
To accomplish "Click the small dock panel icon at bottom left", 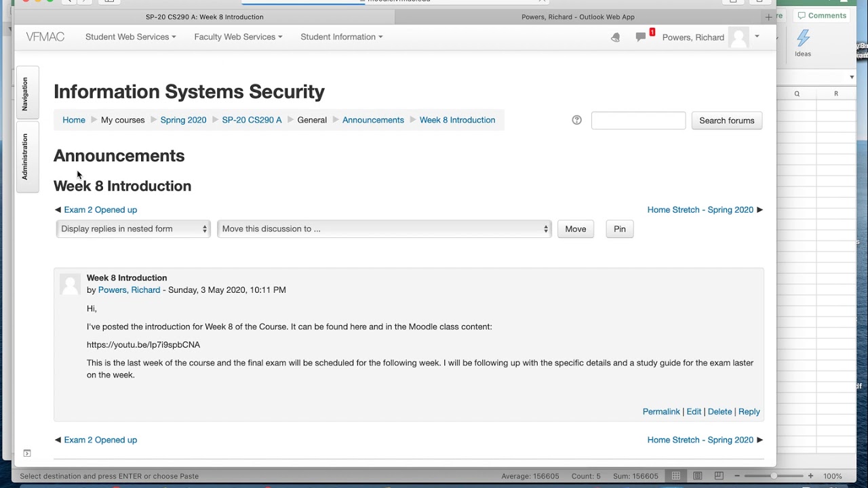I will coord(27,453).
